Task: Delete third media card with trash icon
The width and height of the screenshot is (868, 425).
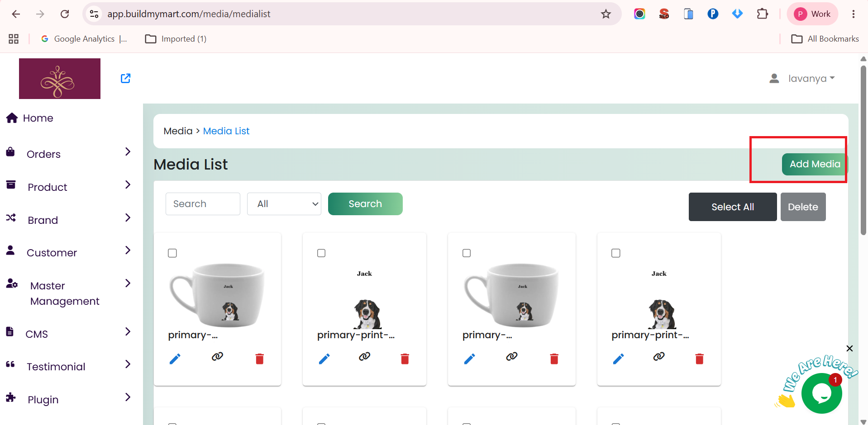Action: coord(554,359)
